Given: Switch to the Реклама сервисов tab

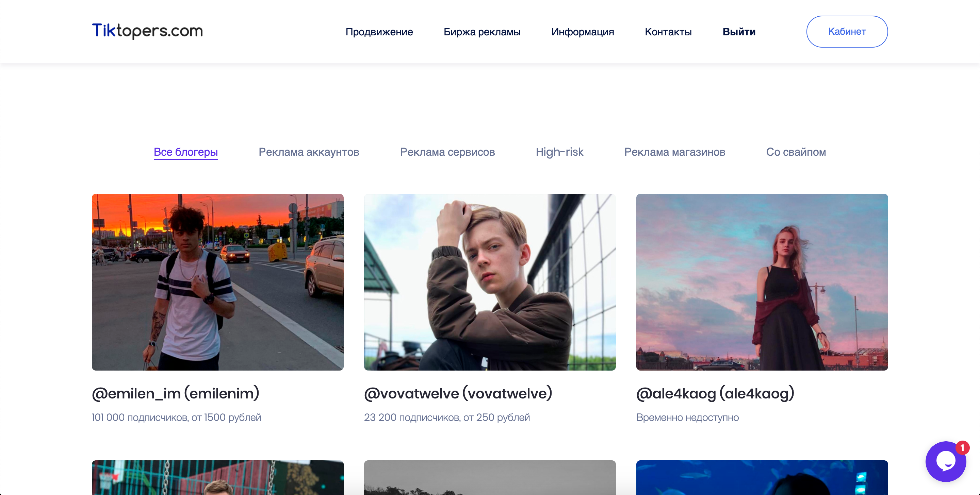Looking at the screenshot, I should click(447, 152).
